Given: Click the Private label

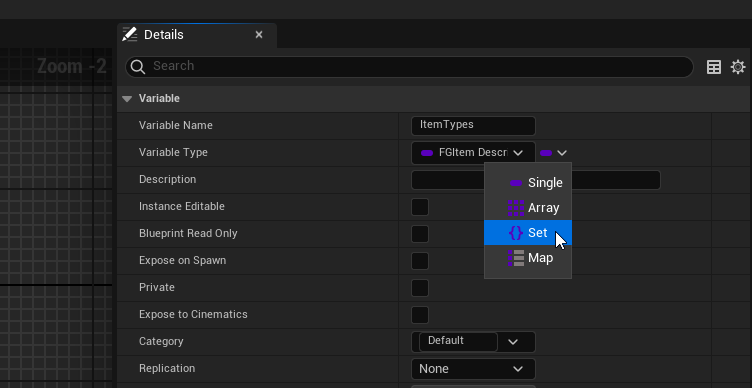Looking at the screenshot, I should [x=157, y=287].
